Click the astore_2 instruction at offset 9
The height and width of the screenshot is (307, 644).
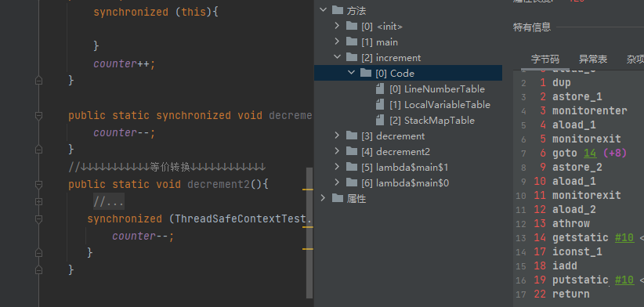577,167
